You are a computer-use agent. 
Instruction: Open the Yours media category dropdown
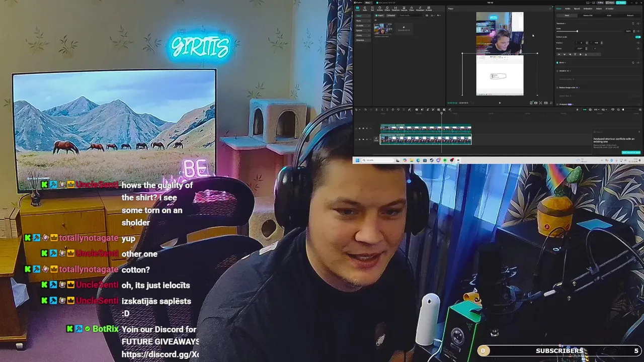tap(363, 21)
